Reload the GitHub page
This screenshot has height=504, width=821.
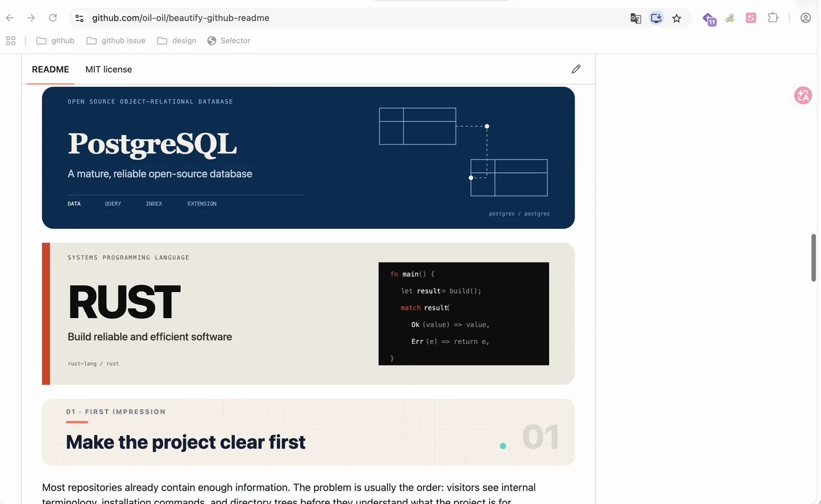[53, 18]
